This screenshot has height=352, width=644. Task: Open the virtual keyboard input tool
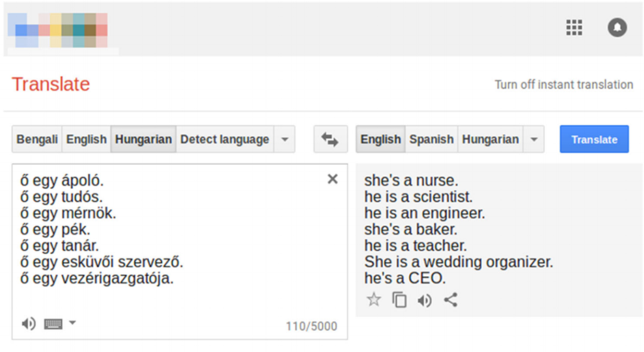53,323
